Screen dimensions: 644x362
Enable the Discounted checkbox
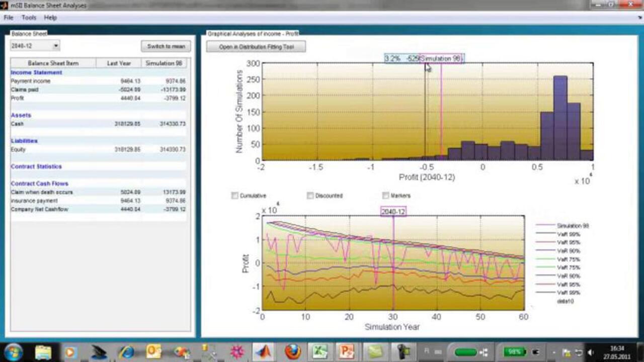click(310, 196)
